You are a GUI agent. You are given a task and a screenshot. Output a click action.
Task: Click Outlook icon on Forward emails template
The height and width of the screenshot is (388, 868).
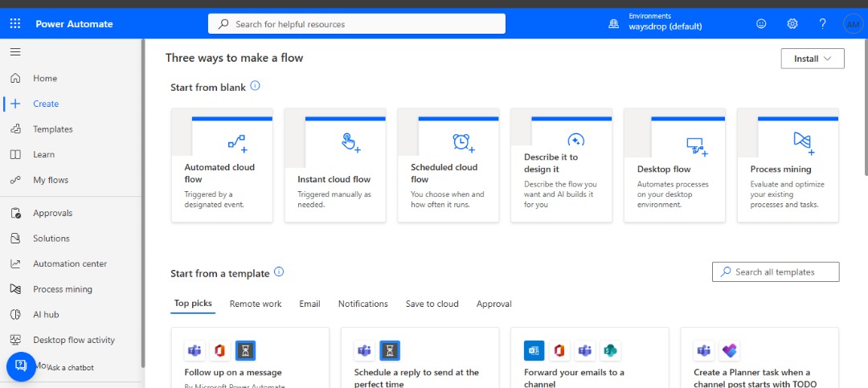(534, 350)
